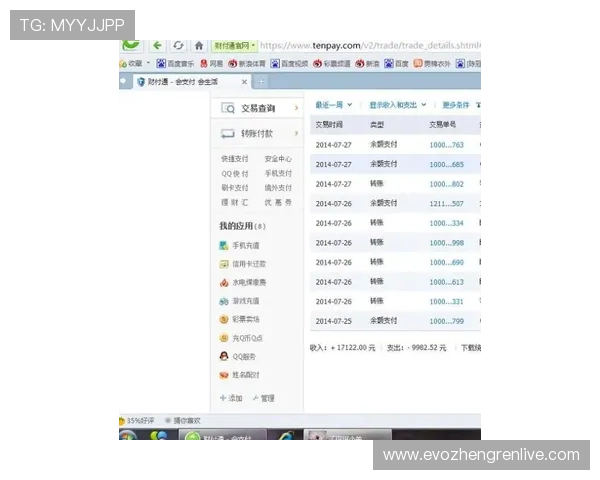Viewport: 600px width, 480px height.
Task: Click the 安全中心 link
Action: click(278, 158)
